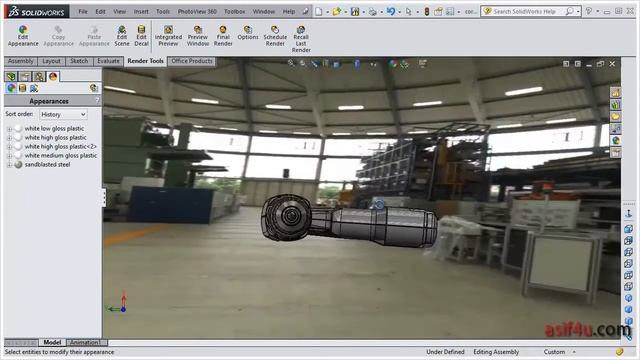Launch the Final Render
The height and width of the screenshot is (360, 640).
pos(223,36)
